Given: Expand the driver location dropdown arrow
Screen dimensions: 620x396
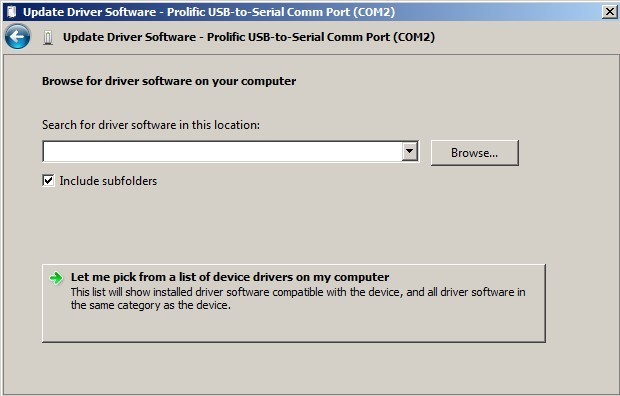Looking at the screenshot, I should (x=410, y=152).
